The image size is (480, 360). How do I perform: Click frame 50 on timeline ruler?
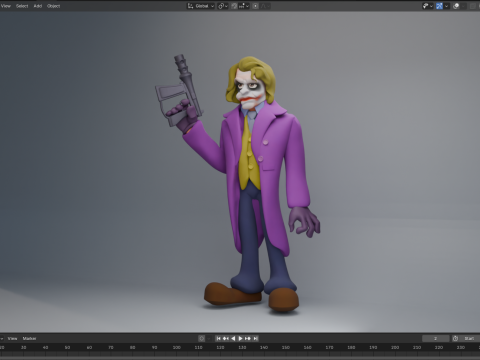67,347
